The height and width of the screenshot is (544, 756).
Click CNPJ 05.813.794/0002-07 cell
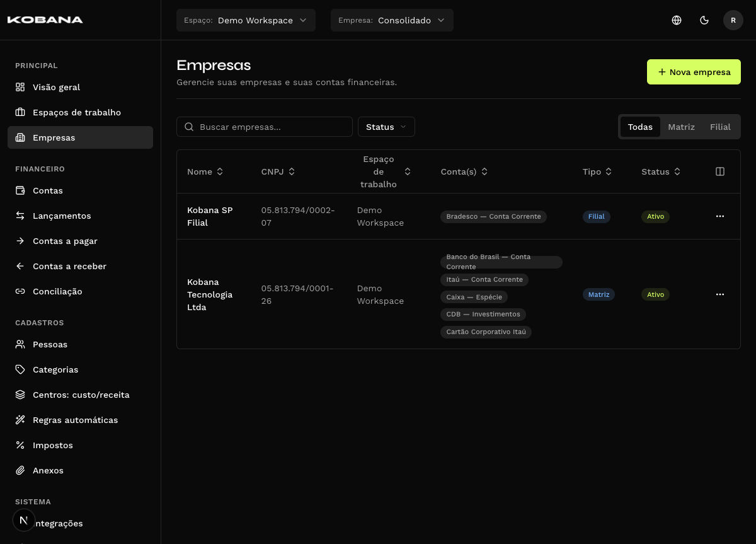(x=298, y=216)
